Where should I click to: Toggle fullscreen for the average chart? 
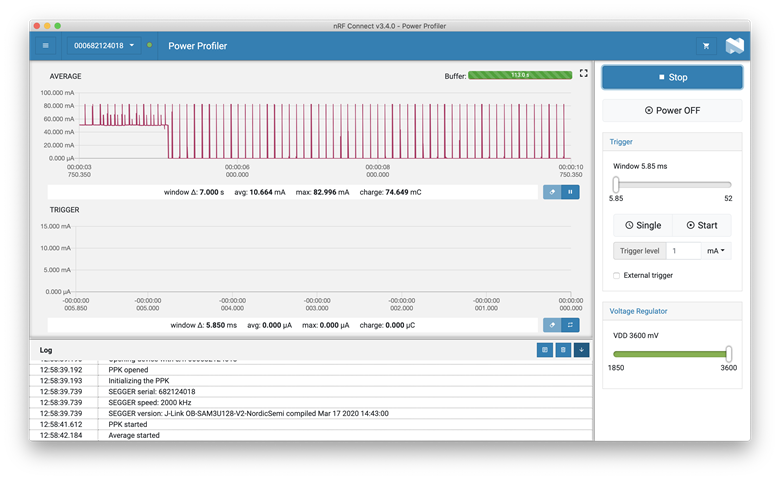point(584,73)
